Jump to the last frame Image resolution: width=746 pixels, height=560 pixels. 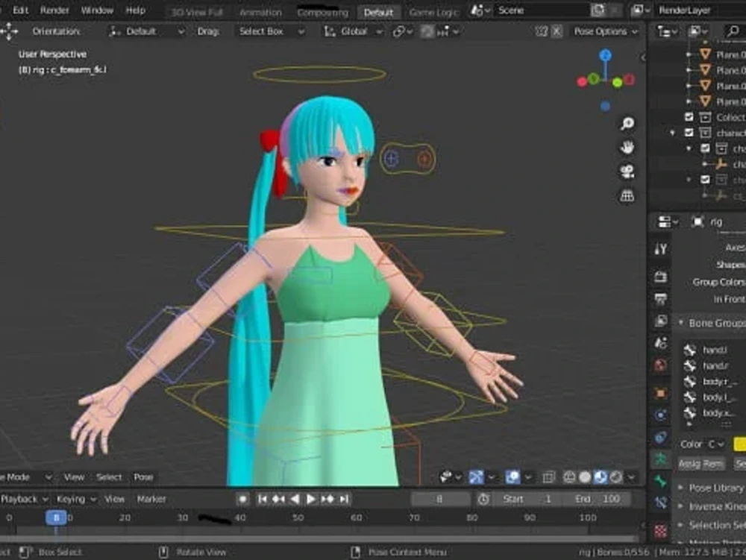point(344,499)
